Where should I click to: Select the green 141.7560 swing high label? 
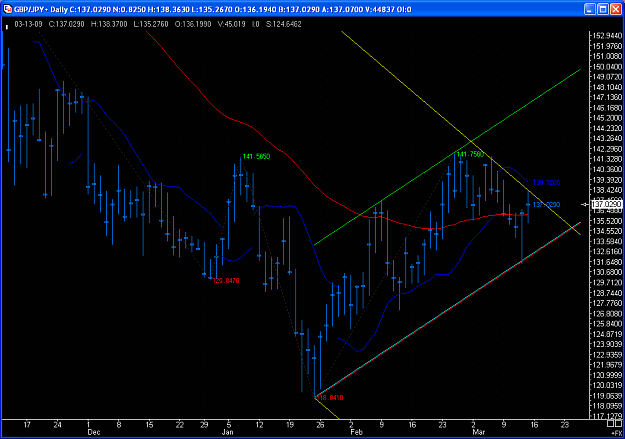tap(470, 154)
